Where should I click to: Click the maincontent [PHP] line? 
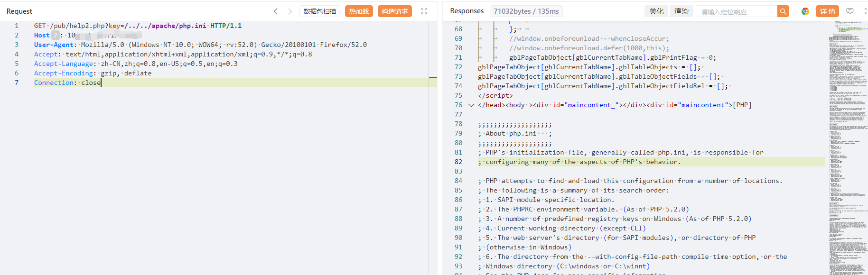(615, 105)
